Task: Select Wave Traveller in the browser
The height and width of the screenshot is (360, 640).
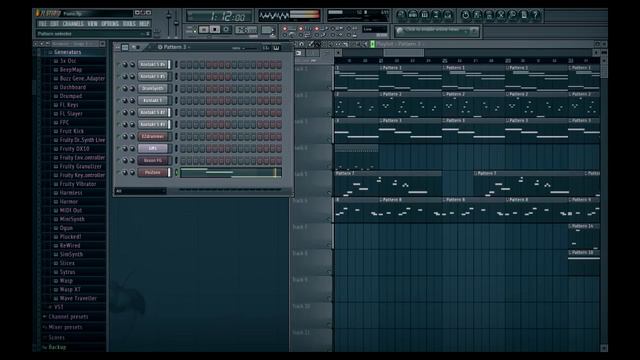Action: (78, 298)
